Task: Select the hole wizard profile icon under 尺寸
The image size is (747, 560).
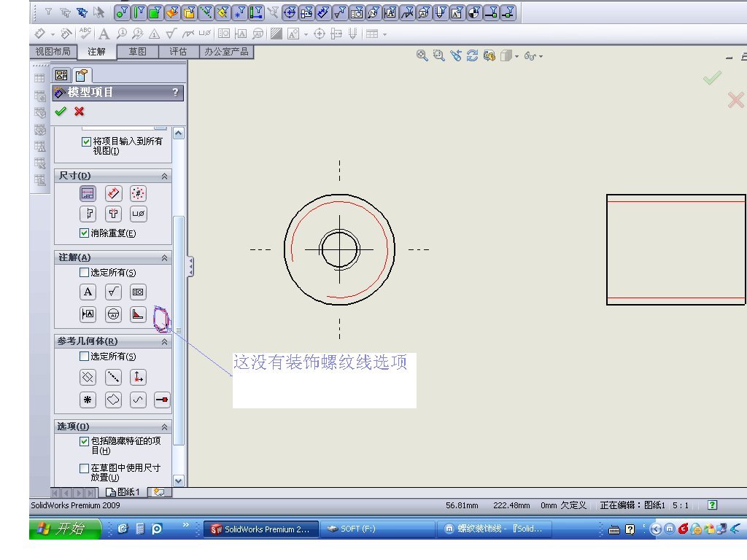Action: click(88, 214)
